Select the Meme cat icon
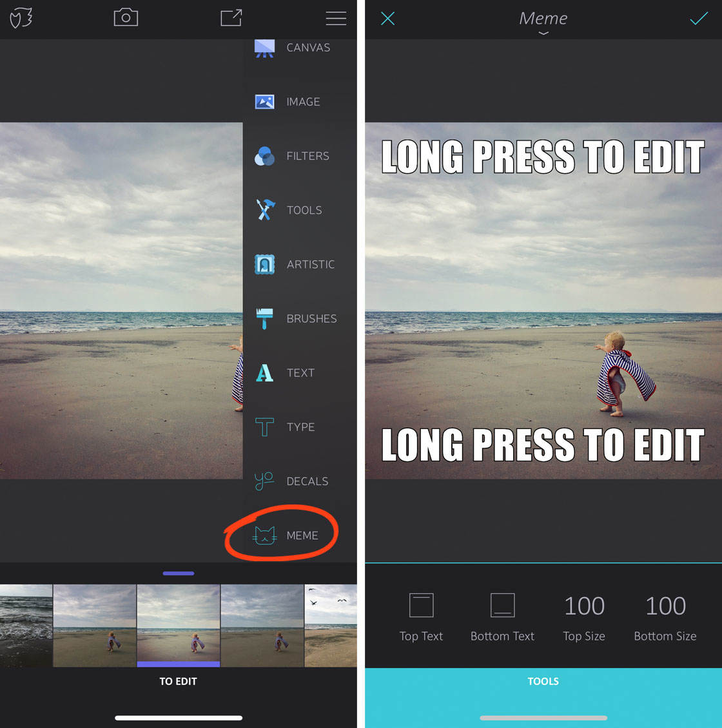Viewport: 722px width, 728px height. click(x=264, y=535)
